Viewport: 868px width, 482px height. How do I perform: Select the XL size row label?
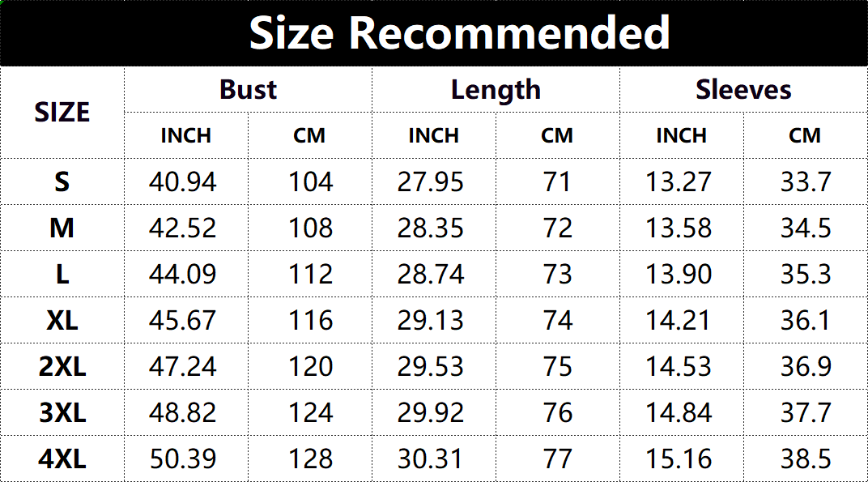click(x=62, y=321)
